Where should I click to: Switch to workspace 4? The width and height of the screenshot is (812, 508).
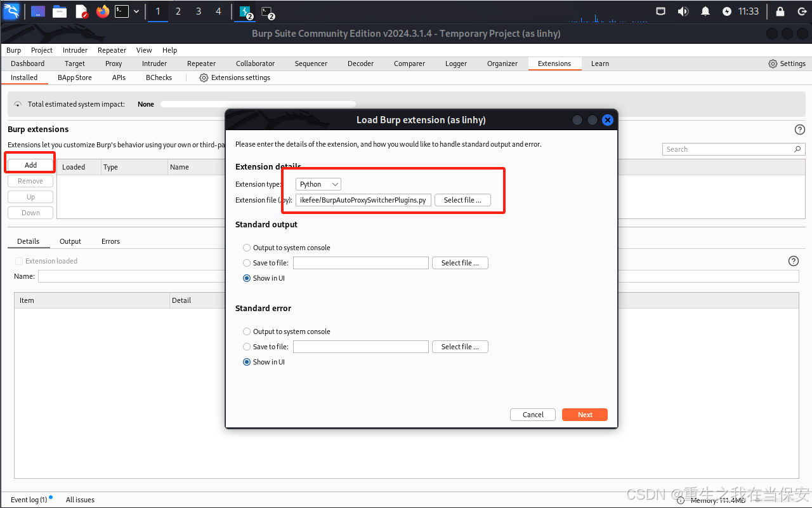pos(219,11)
